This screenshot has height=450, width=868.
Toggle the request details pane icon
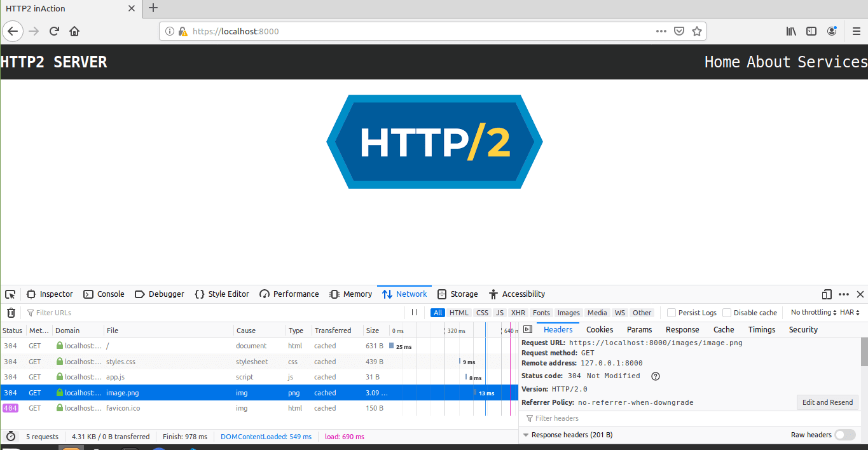528,329
